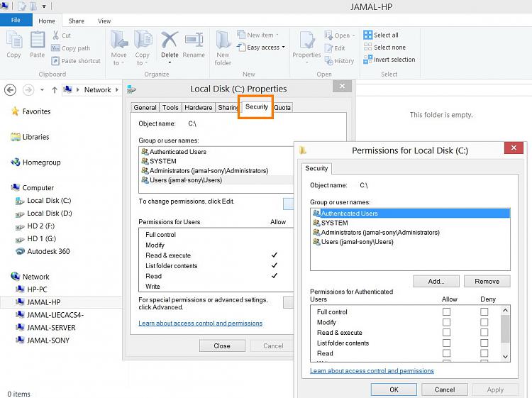
Task: Click the Properties checkmark icon
Action: click(x=307, y=40)
